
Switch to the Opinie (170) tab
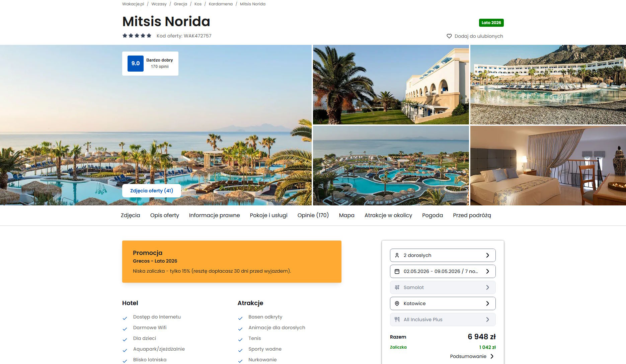[x=313, y=215]
